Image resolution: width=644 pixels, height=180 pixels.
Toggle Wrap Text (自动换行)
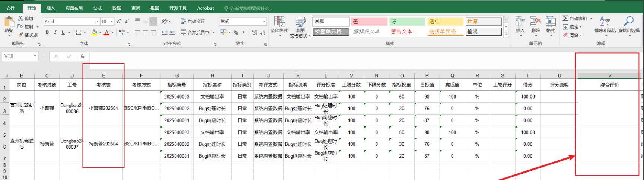tap(192, 22)
